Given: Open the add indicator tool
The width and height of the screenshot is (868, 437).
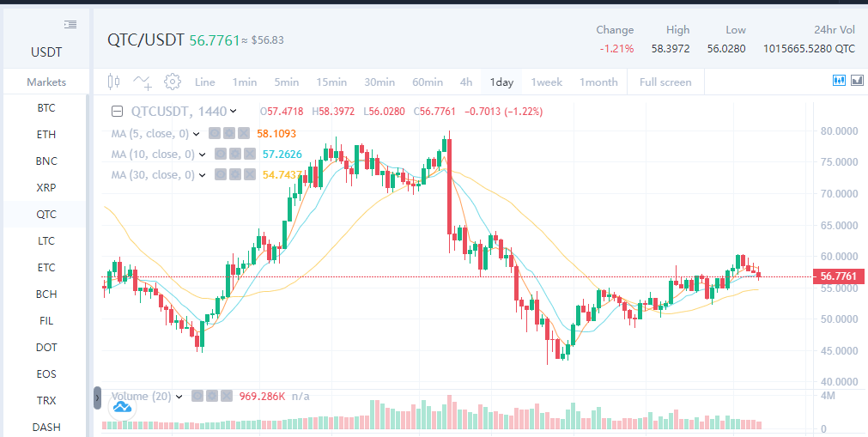Looking at the screenshot, I should click(143, 82).
